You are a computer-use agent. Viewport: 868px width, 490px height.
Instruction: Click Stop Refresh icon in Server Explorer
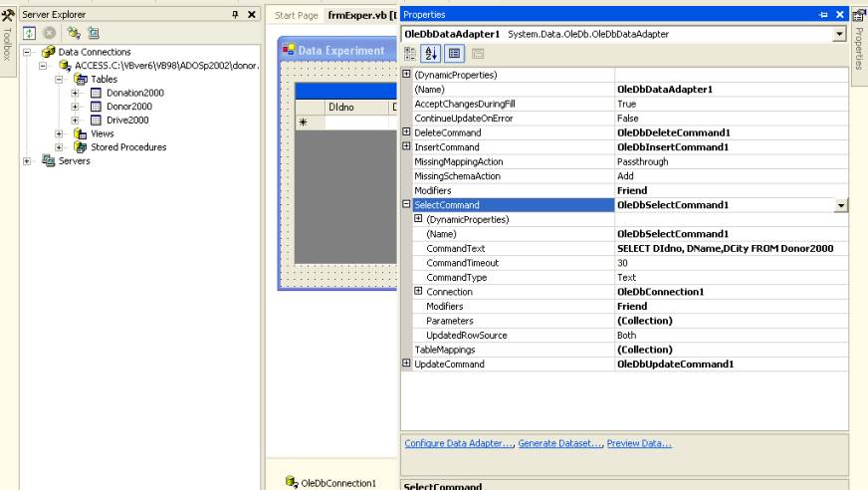(50, 33)
